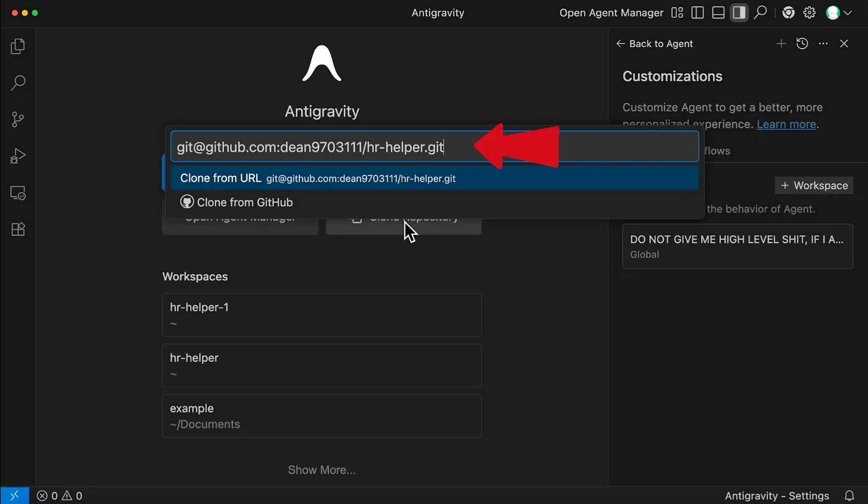The image size is (868, 504).
Task: Select the Clone from URL option
Action: point(435,179)
